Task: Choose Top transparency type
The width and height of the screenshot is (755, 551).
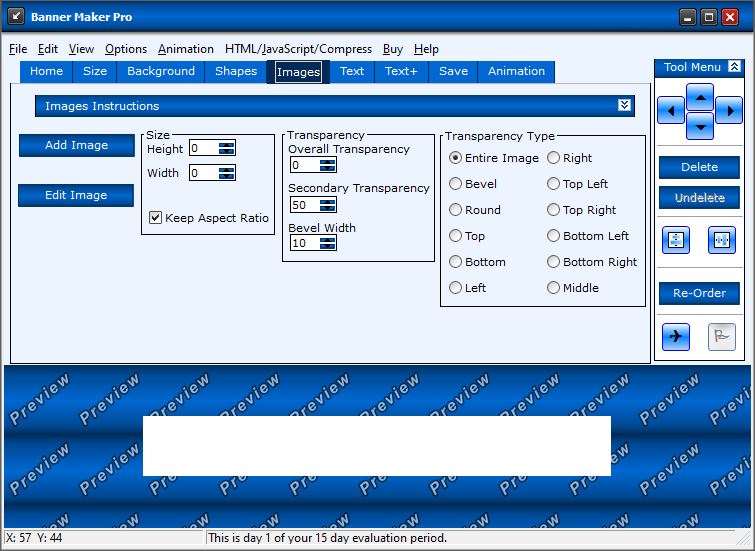Action: [x=467, y=236]
